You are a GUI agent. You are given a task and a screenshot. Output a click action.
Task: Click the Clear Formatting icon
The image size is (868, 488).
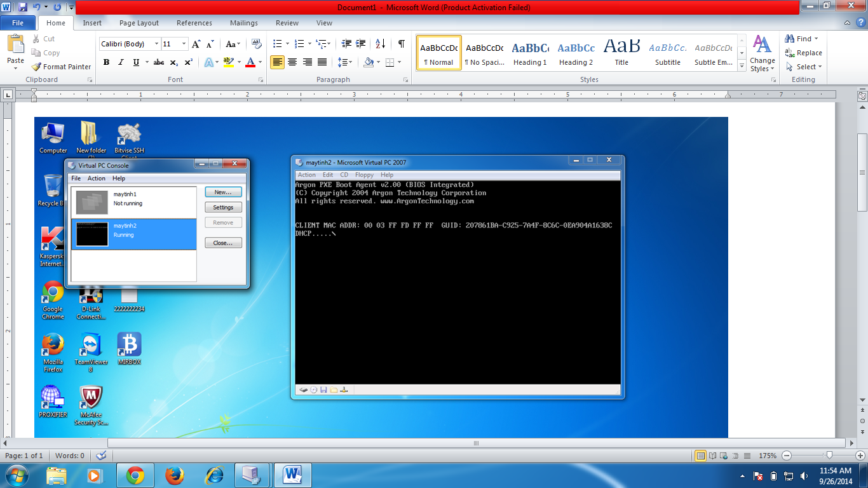(257, 44)
